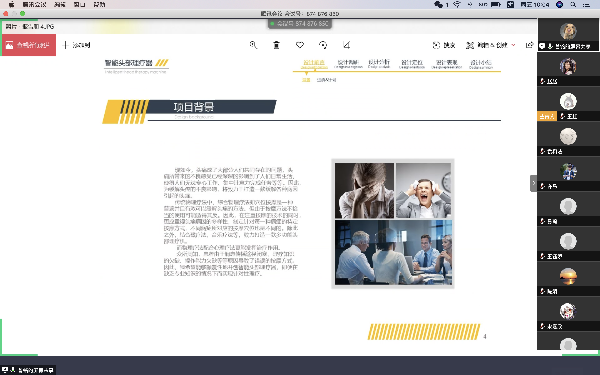Click the share export icon at toolbar right

pos(529,45)
